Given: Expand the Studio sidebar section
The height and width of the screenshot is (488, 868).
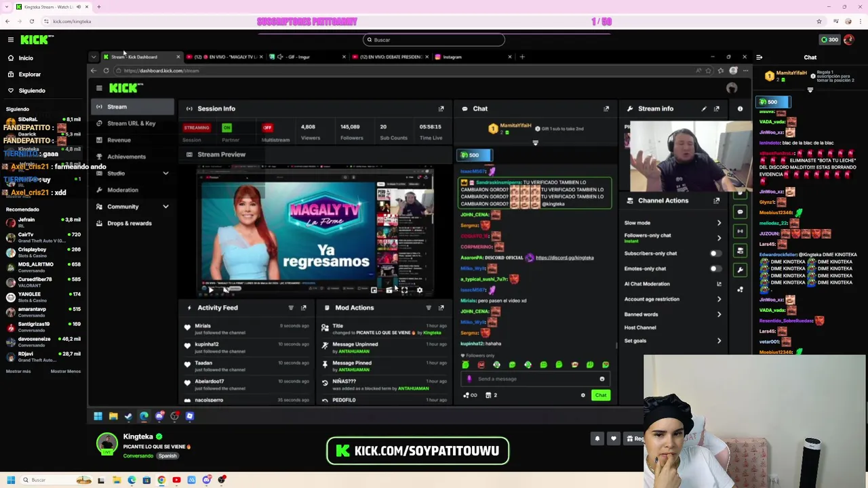Looking at the screenshot, I should 165,174.
